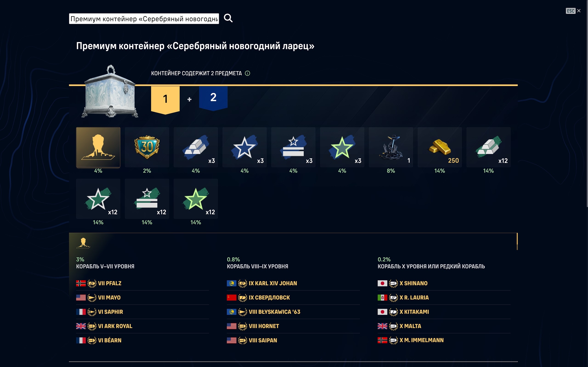Select the 30-day premium badge reward
This screenshot has width=588, height=367.
(x=147, y=147)
